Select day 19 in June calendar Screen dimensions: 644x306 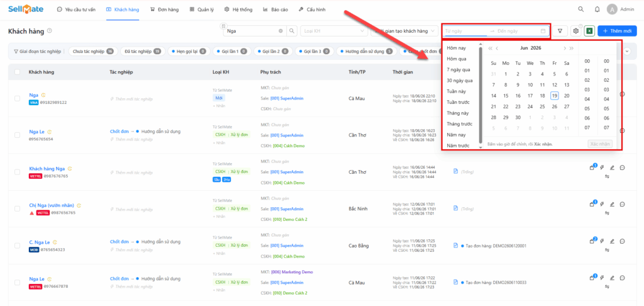[x=555, y=96]
